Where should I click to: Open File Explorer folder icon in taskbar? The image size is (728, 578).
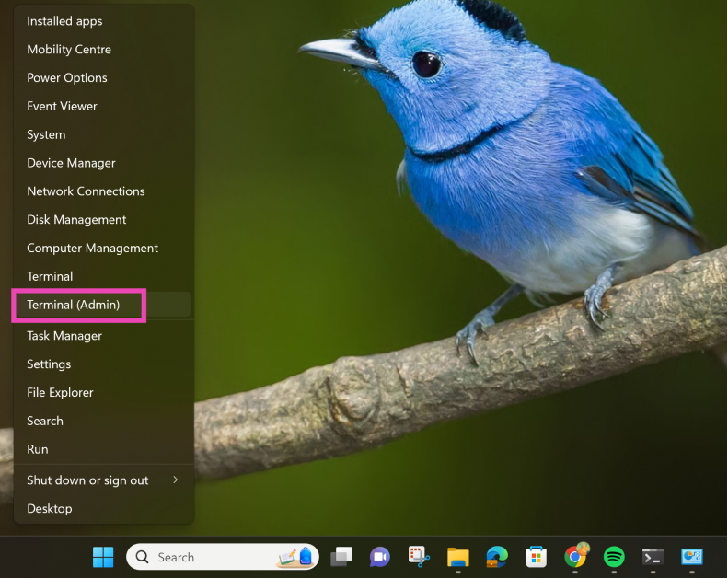457,557
